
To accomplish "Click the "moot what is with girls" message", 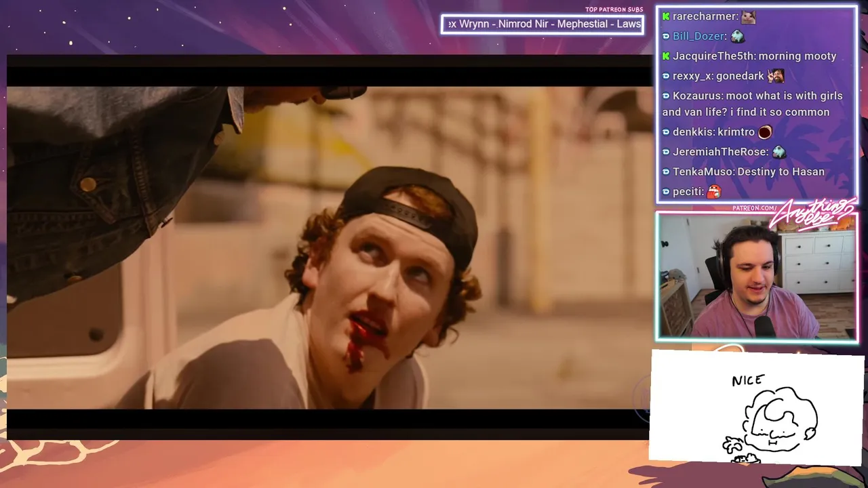I will click(x=753, y=104).
